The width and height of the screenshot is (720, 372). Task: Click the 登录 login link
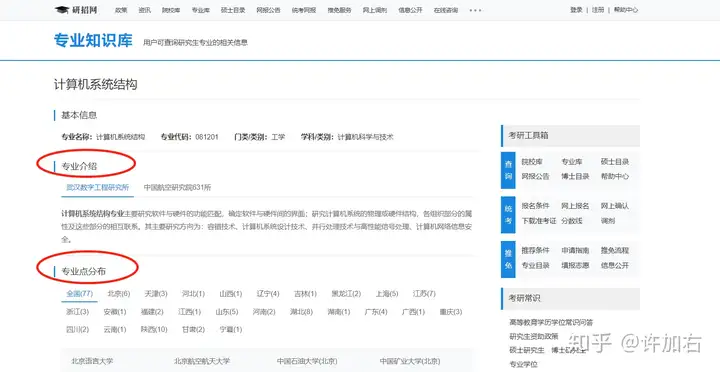[x=576, y=10]
